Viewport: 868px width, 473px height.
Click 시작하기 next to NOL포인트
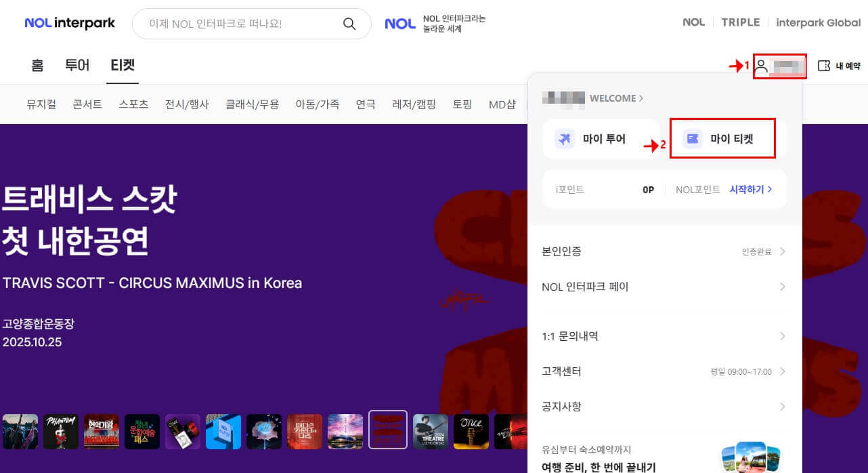coord(750,189)
